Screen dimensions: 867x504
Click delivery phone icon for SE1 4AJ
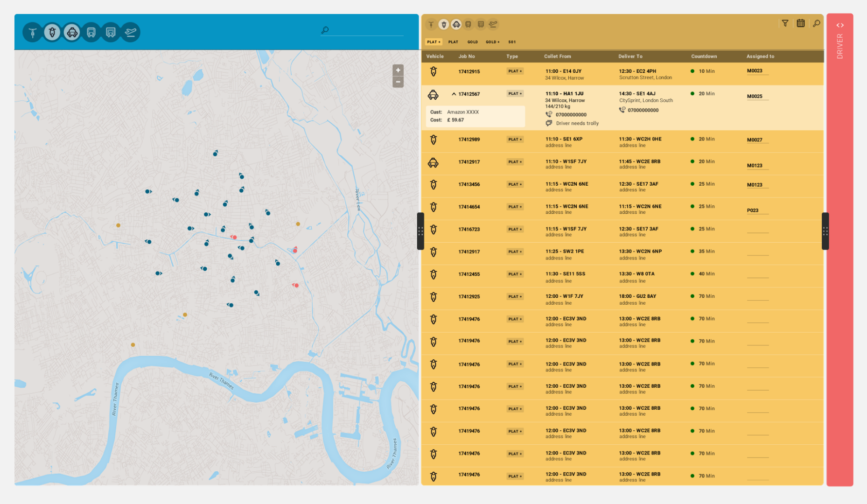[x=622, y=110]
